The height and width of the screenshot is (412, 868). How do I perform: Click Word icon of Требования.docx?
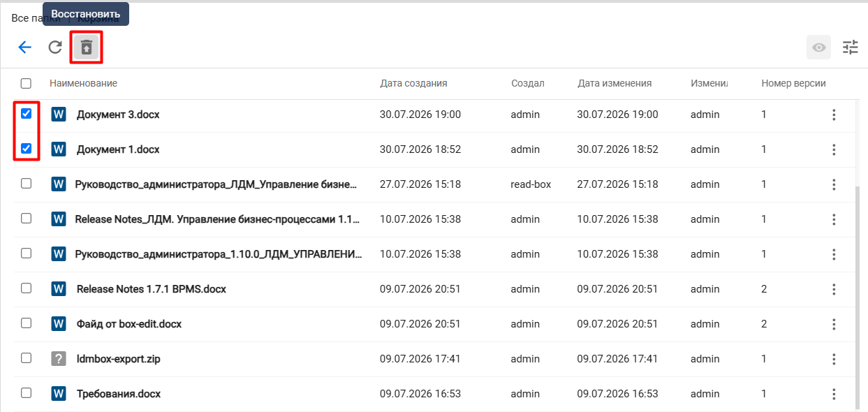[59, 394]
